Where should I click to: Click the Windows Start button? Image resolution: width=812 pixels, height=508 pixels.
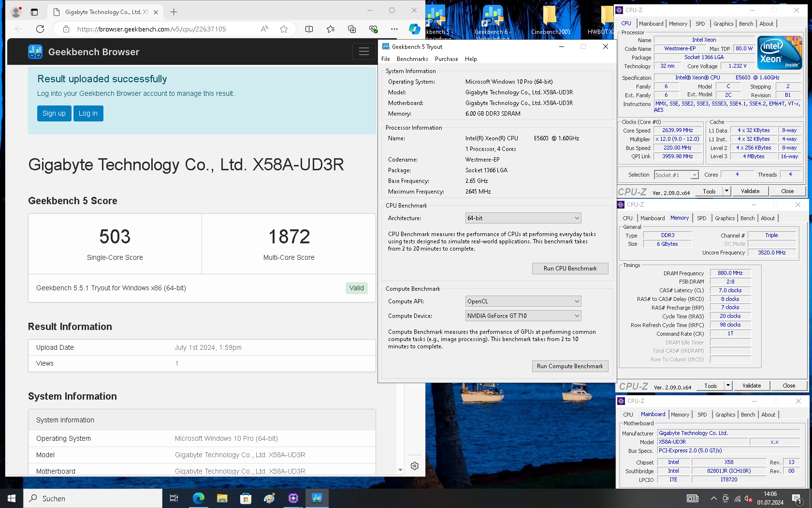tap(12, 498)
